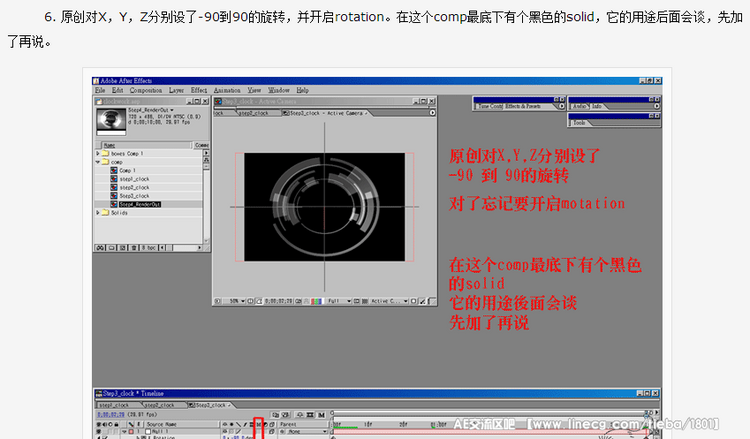Expand the boxes Comp 1 folder

(x=98, y=154)
